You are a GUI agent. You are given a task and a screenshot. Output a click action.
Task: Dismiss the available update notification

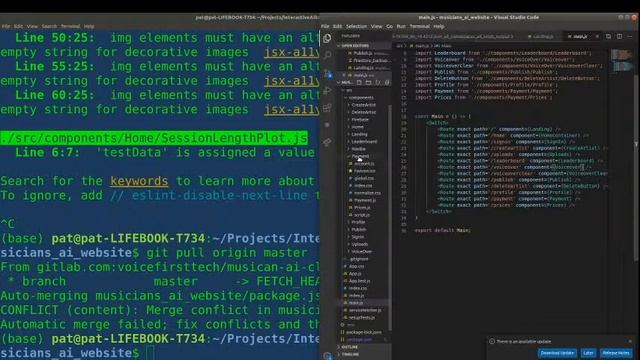tap(630, 341)
